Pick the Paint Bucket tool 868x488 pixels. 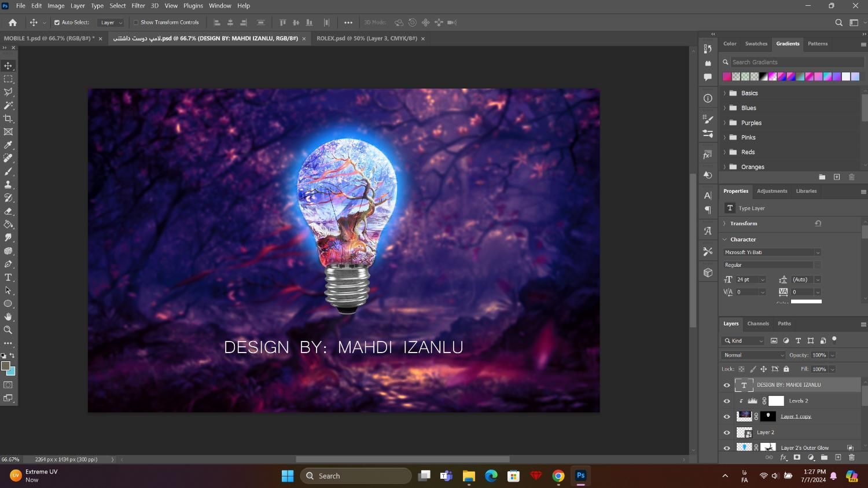pyautogui.click(x=8, y=225)
